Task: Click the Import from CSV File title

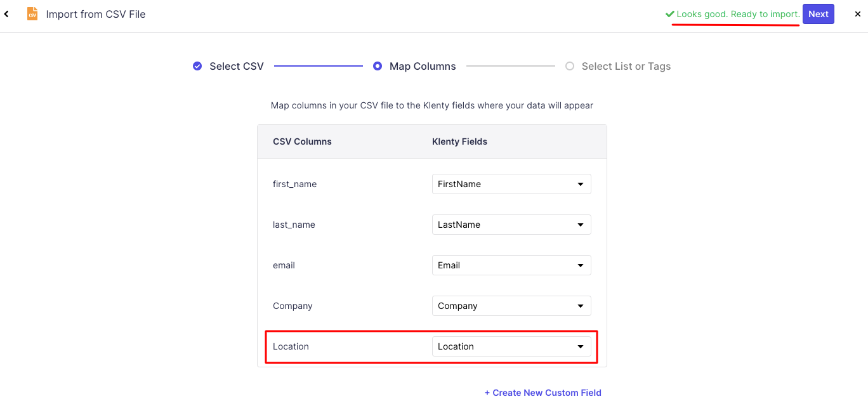Action: pyautogui.click(x=96, y=14)
